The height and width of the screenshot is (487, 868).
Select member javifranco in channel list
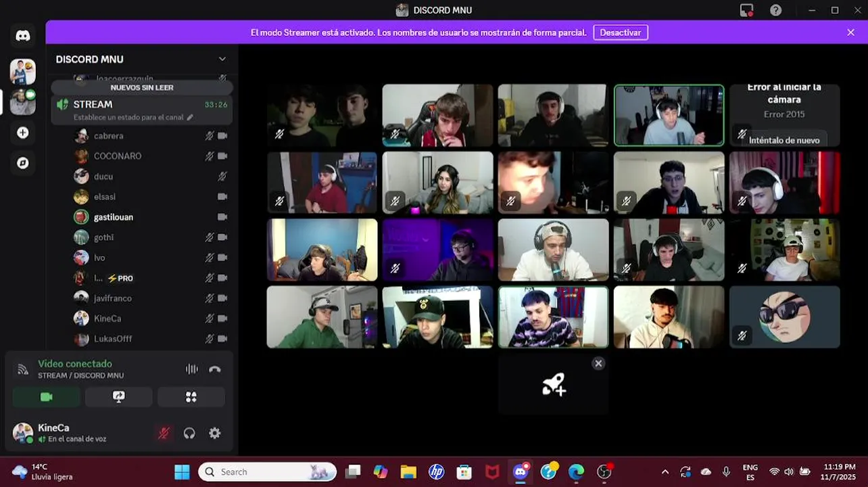112,298
